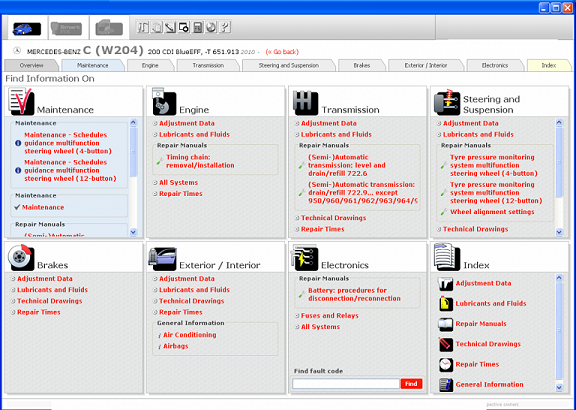The height and width of the screenshot is (410, 576).
Task: Click the Brakes disc section icon
Action: (21, 258)
